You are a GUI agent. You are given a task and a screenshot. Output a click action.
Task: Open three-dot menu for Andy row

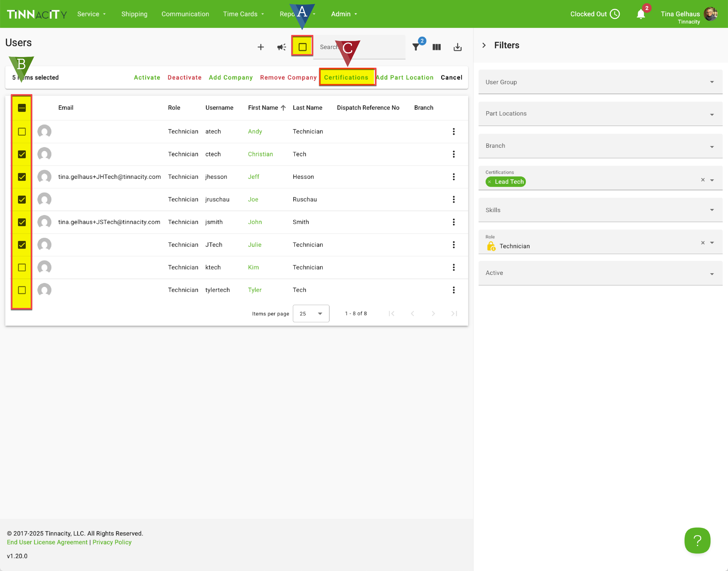coord(454,131)
